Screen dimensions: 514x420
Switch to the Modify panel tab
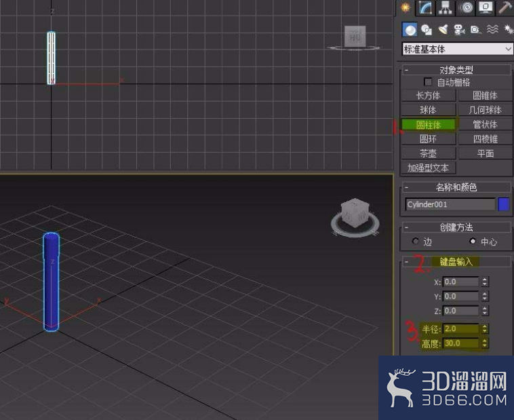click(x=425, y=7)
